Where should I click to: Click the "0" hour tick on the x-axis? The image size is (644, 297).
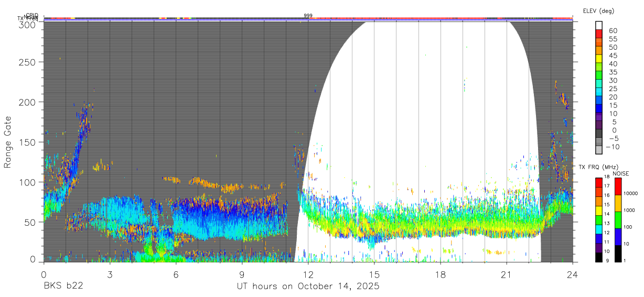[44, 274]
